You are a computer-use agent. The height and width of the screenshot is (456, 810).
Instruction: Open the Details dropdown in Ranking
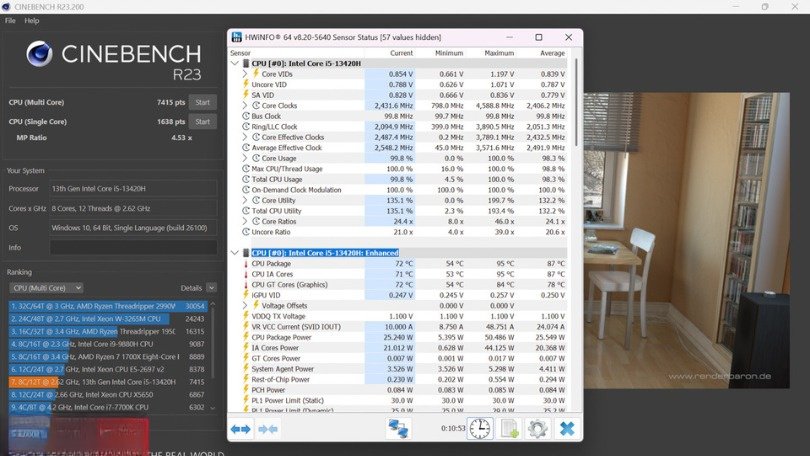212,288
